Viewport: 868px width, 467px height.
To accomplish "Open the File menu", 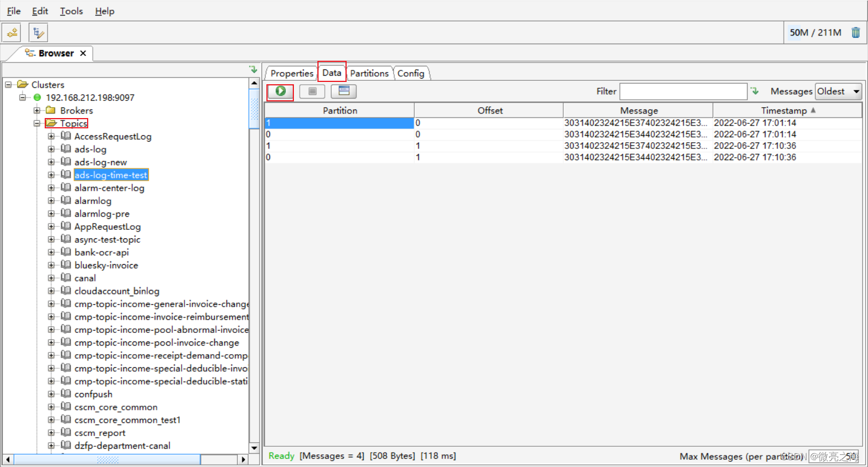I will pos(14,11).
